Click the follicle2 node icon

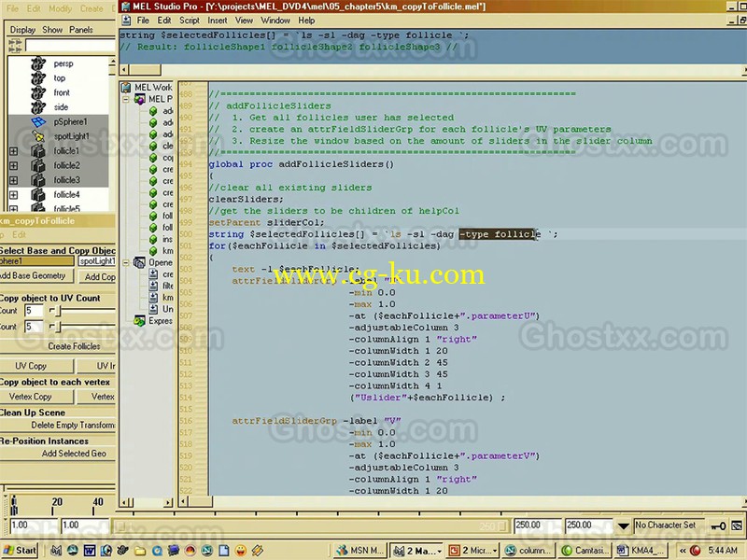38,166
